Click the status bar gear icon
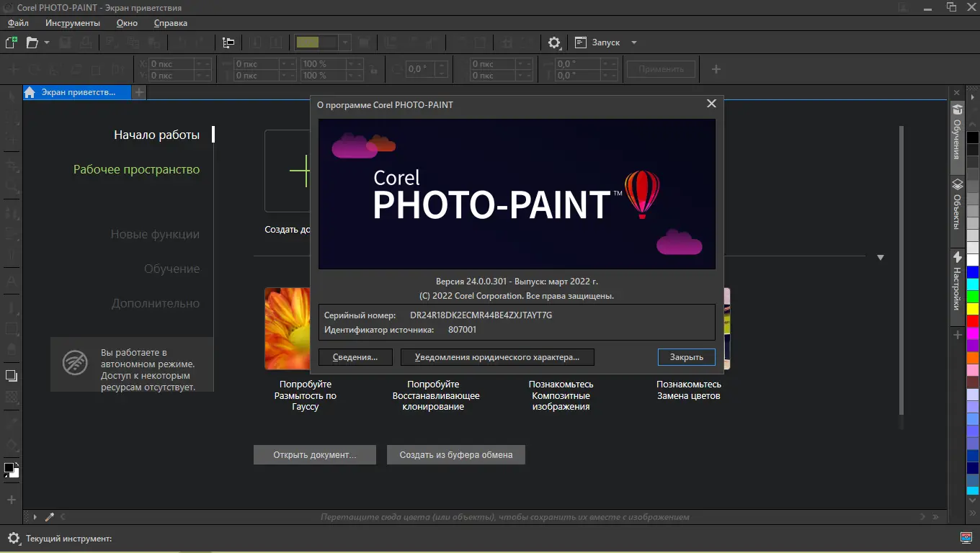This screenshot has height=553, width=980. pyautogui.click(x=13, y=538)
